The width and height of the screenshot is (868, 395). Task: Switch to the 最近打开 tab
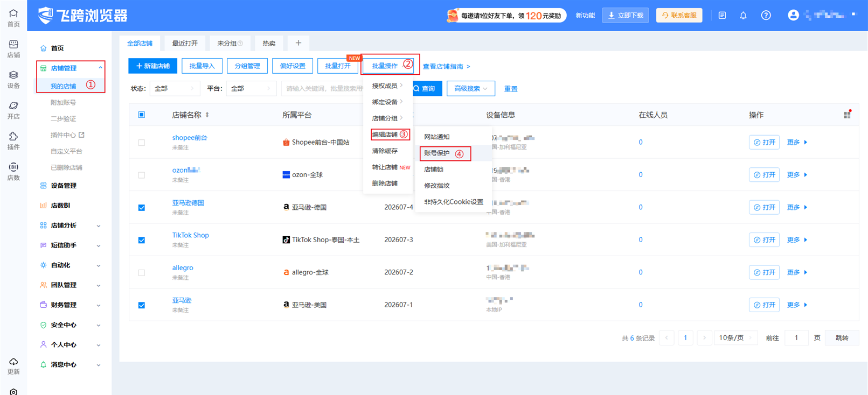coord(185,44)
